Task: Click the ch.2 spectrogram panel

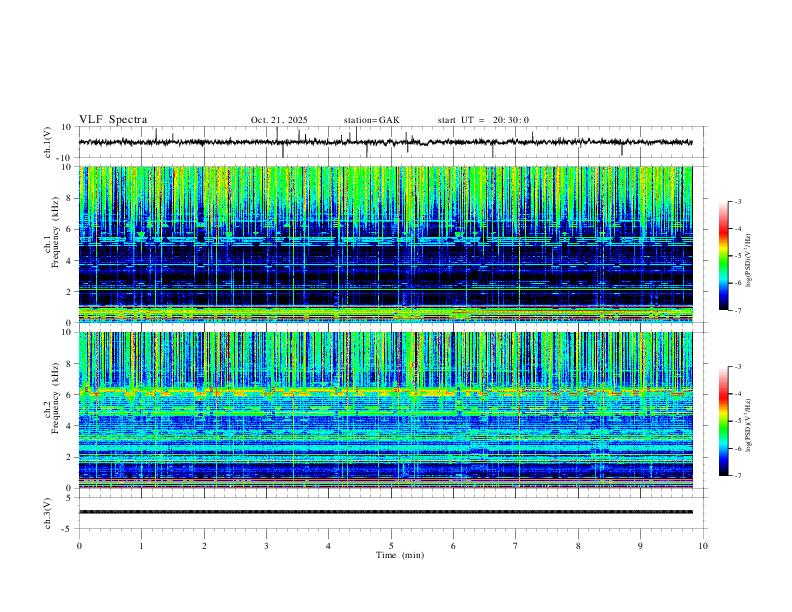Action: [385, 410]
